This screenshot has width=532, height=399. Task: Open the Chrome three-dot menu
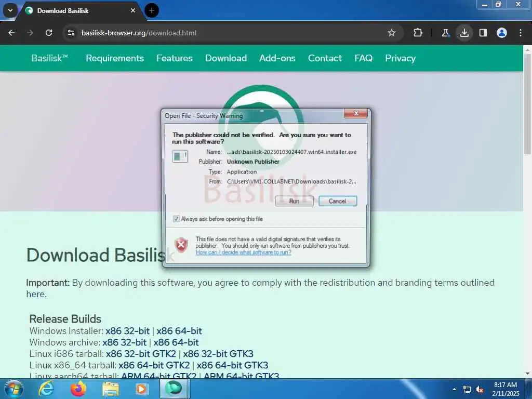pos(521,33)
